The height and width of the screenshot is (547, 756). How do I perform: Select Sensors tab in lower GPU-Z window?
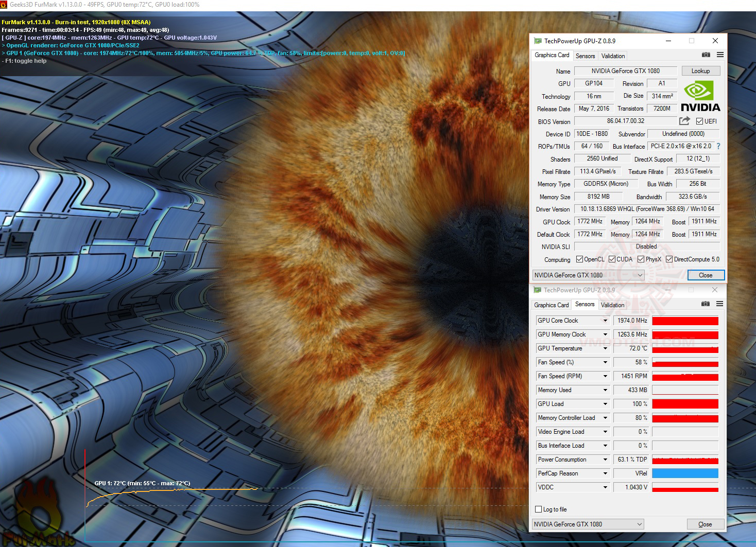click(585, 304)
